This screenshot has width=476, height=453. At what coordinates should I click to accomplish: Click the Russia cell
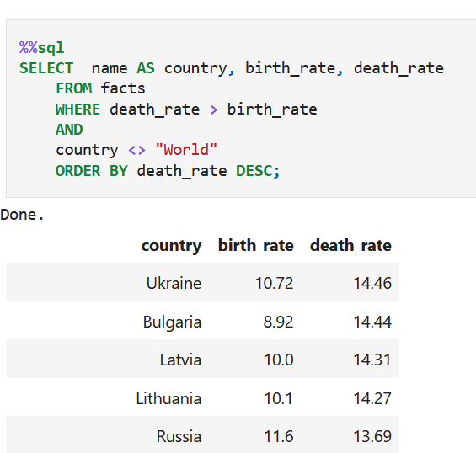click(179, 436)
